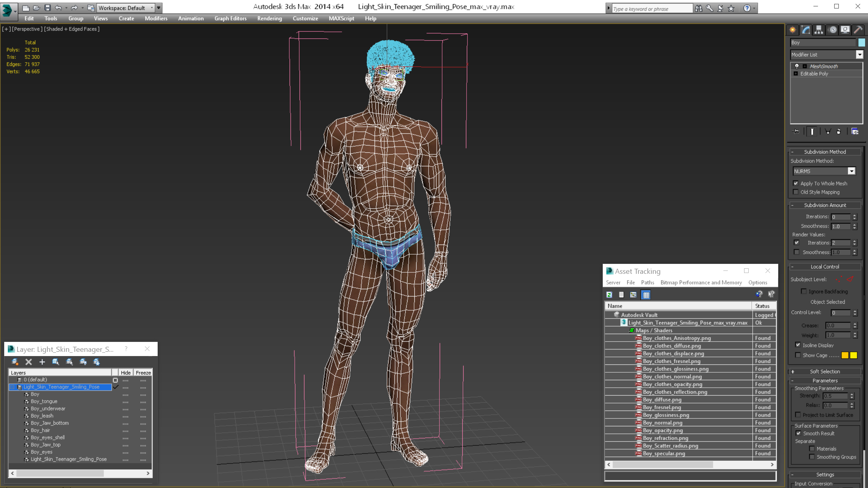Click Refresh icon in Asset Tracking
The width and height of the screenshot is (868, 488).
[x=609, y=295]
